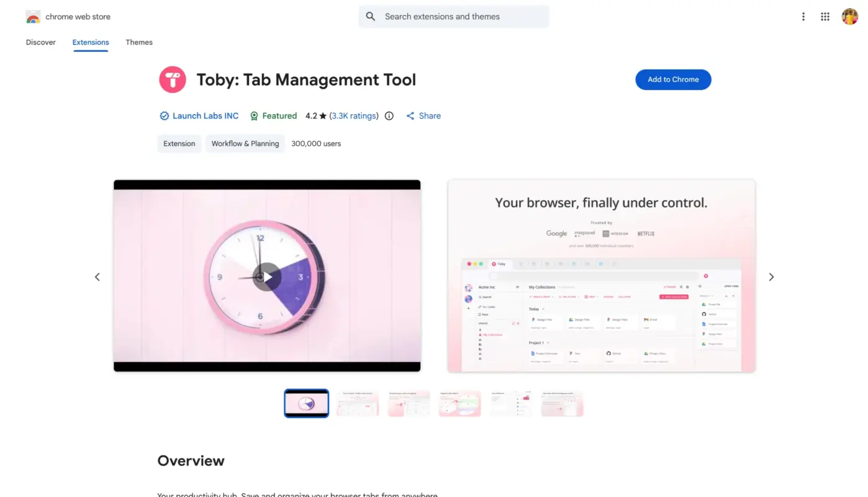This screenshot has width=868, height=497.
Task: Open the 3.3K ratings link
Action: click(x=354, y=116)
